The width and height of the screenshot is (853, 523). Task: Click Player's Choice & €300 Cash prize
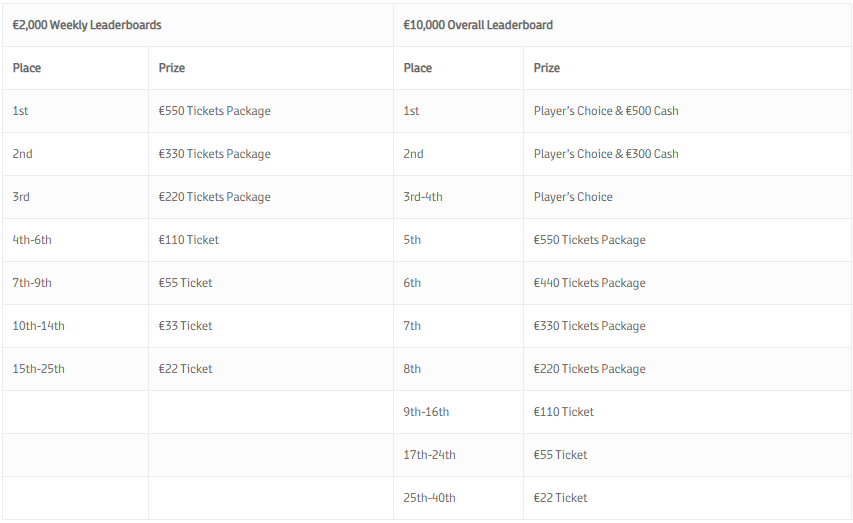point(606,154)
